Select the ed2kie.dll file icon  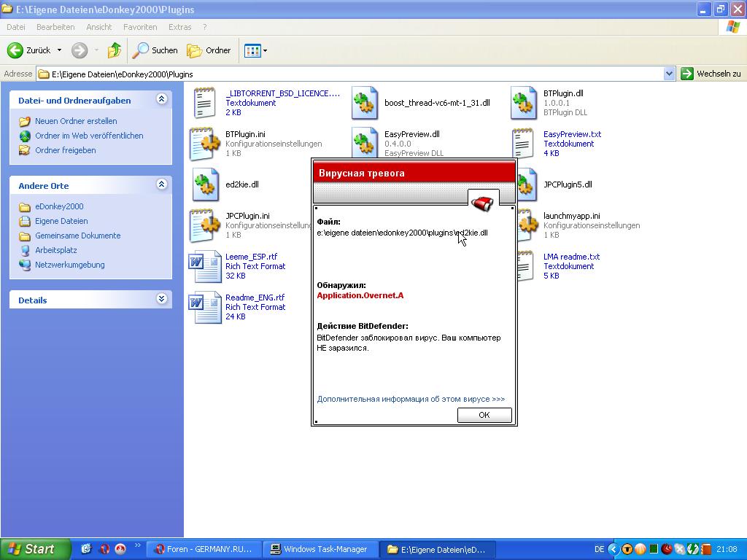205,184
